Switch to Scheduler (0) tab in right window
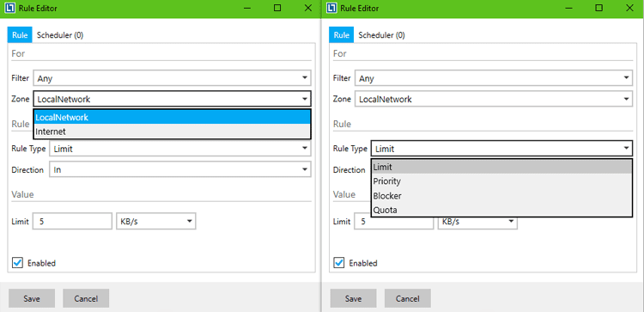Viewport: 644px width, 312px height. (381, 35)
